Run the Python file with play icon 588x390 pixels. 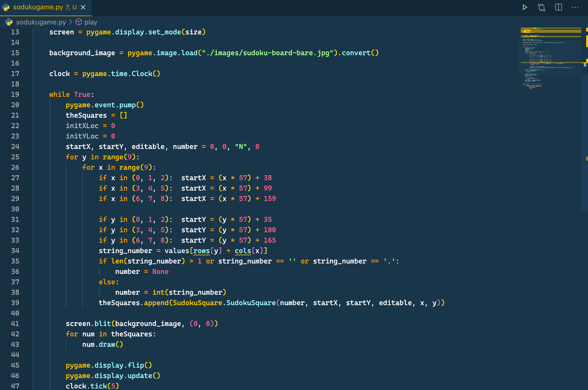pos(525,7)
